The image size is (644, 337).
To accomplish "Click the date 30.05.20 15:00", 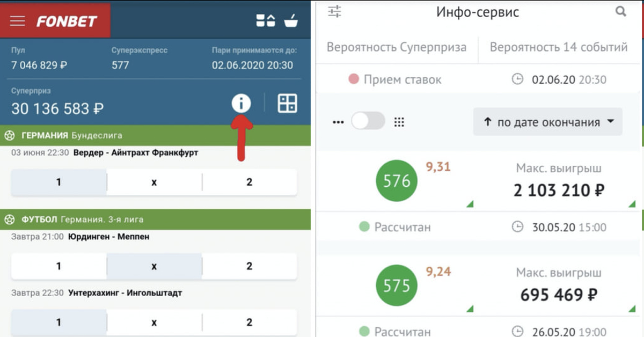I will point(569,227).
